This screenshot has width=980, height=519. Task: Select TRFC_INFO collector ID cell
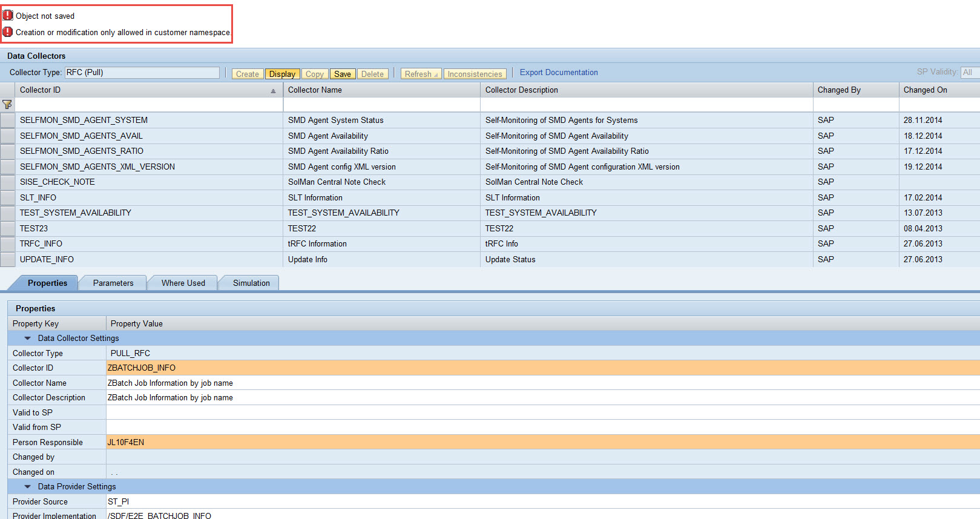coord(149,243)
